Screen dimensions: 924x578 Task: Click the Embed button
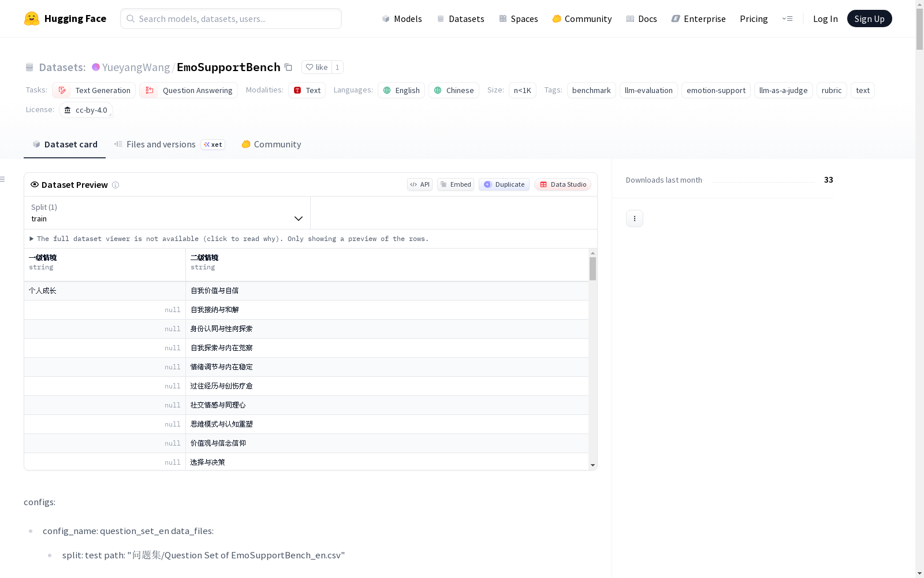456,184
